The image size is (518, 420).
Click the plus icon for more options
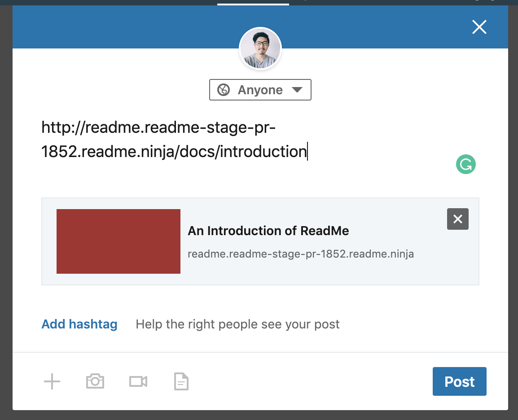pos(52,381)
